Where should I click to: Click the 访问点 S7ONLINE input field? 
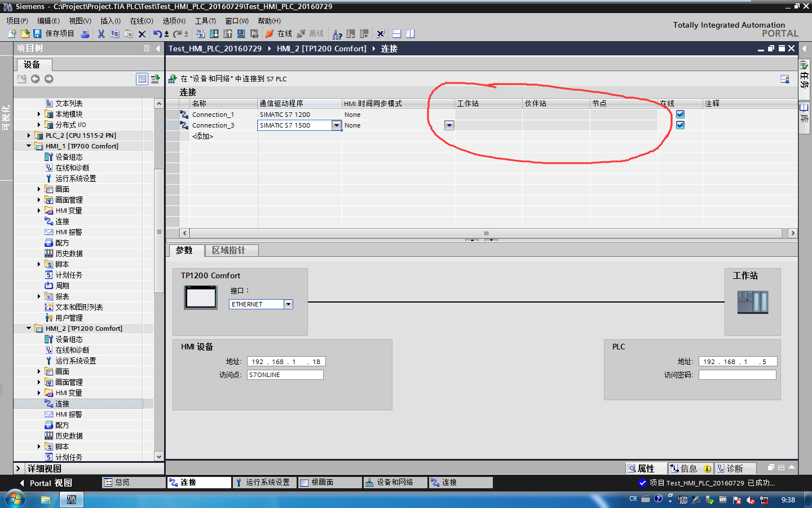click(285, 375)
